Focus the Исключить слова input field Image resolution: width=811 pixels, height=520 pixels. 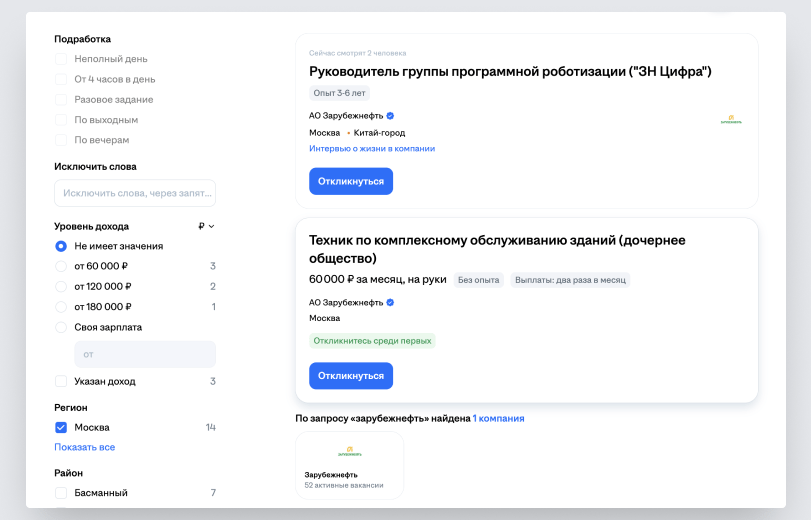135,193
